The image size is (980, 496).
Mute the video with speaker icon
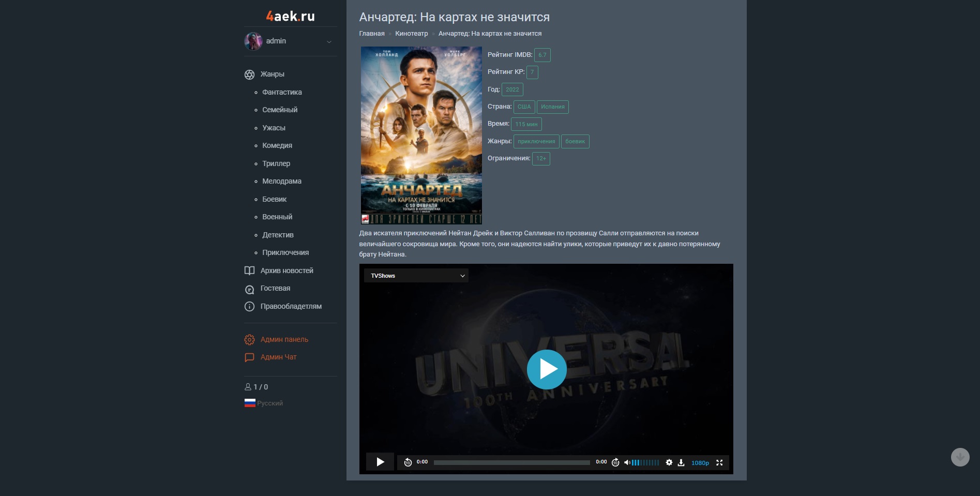pos(627,462)
